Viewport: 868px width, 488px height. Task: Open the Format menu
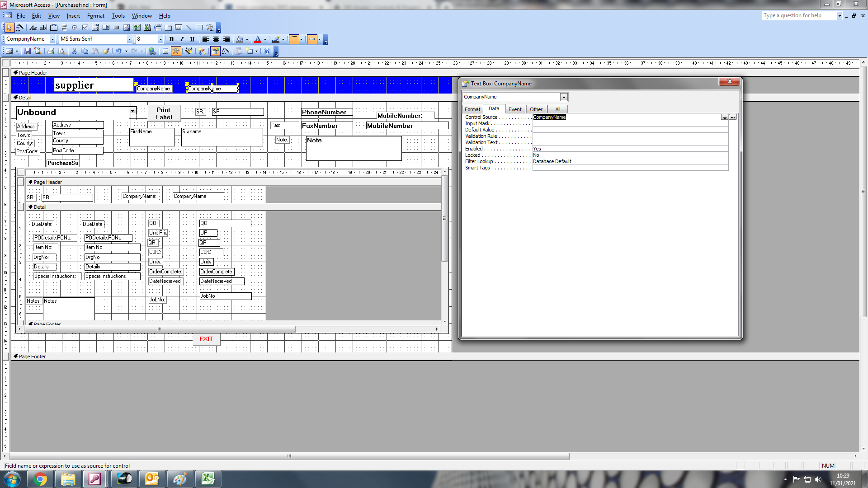click(95, 16)
